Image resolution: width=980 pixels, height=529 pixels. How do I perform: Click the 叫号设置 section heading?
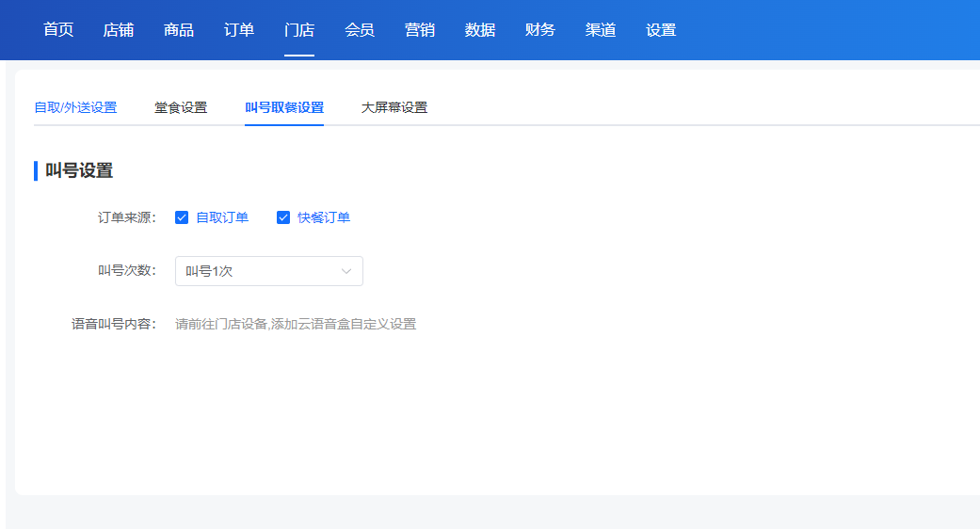pos(79,170)
